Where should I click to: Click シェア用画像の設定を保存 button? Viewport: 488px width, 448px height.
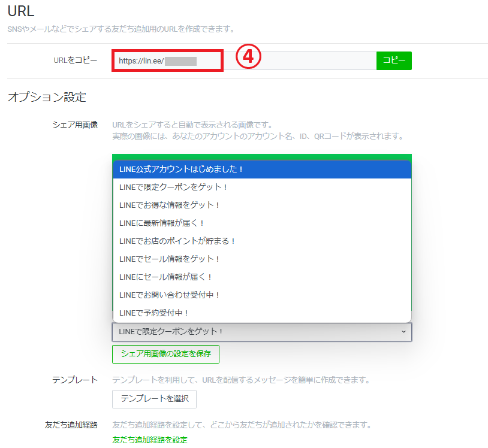(x=165, y=354)
